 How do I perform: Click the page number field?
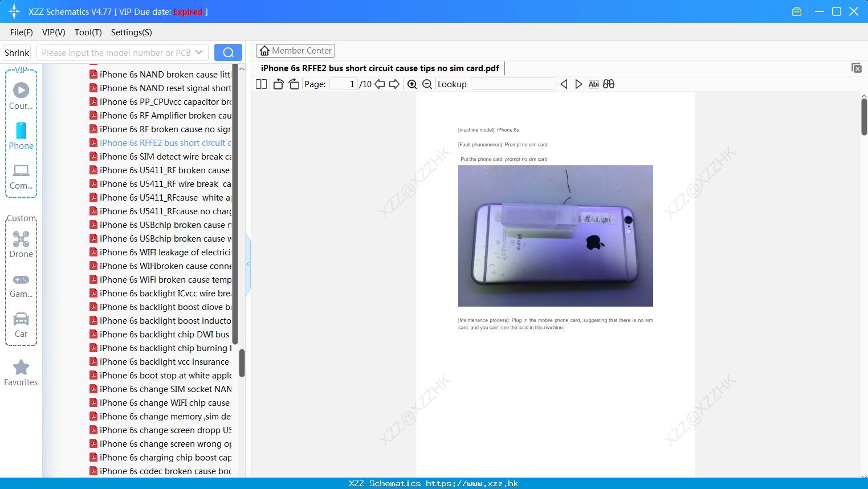343,84
